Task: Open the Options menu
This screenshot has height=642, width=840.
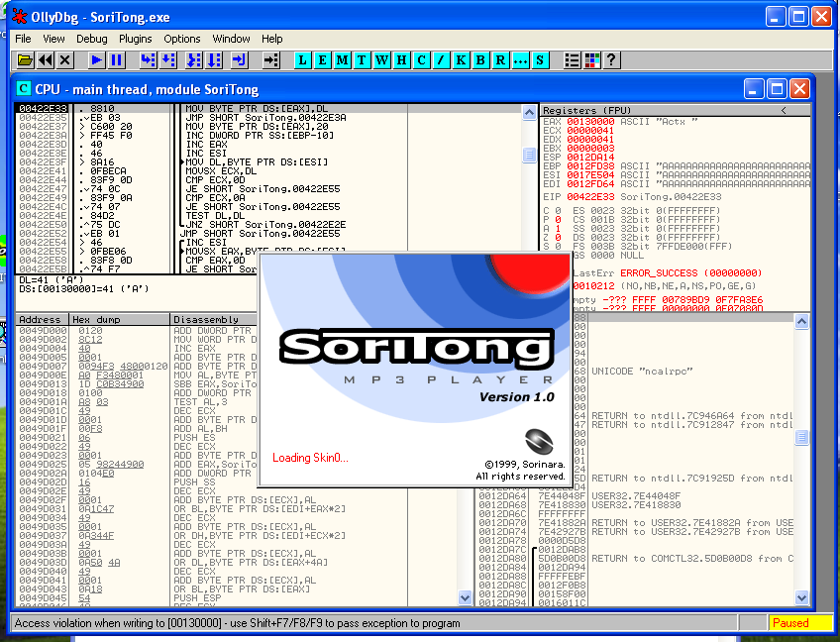Action: [x=181, y=39]
